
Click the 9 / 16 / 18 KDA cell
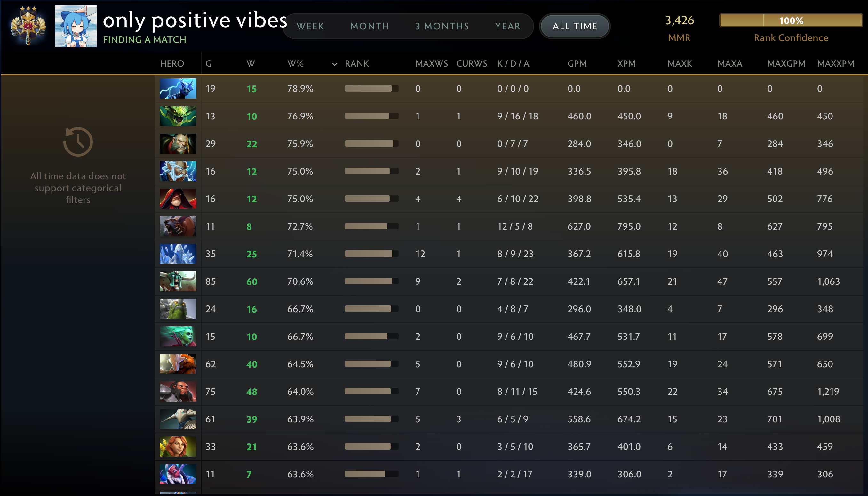(x=518, y=116)
